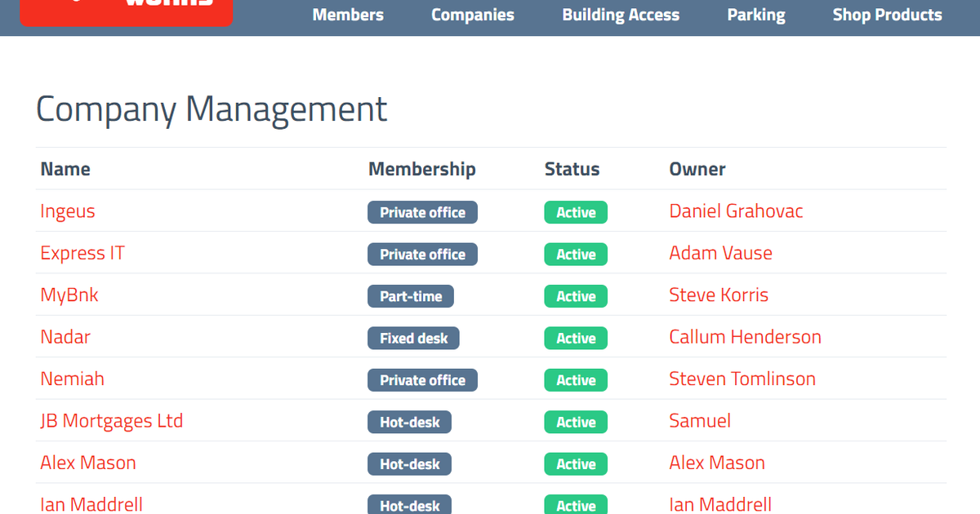Open the Members menu item
This screenshot has width=980, height=514.
348,15
